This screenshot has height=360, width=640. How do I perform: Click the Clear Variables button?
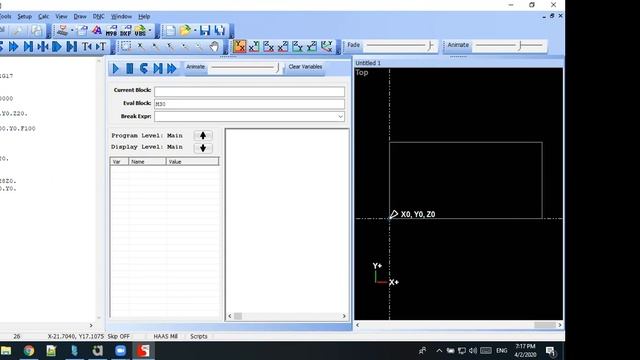[305, 67]
